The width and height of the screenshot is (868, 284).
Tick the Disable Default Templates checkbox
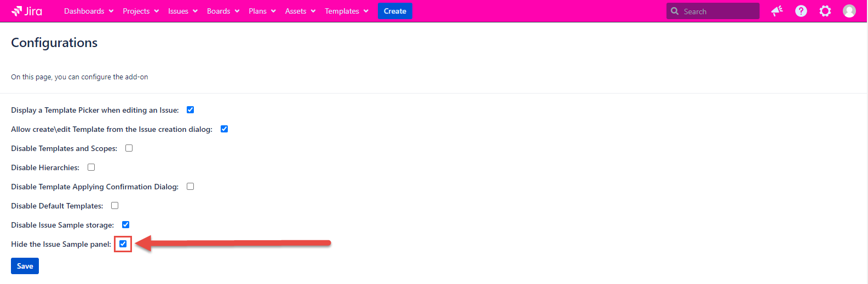click(114, 206)
